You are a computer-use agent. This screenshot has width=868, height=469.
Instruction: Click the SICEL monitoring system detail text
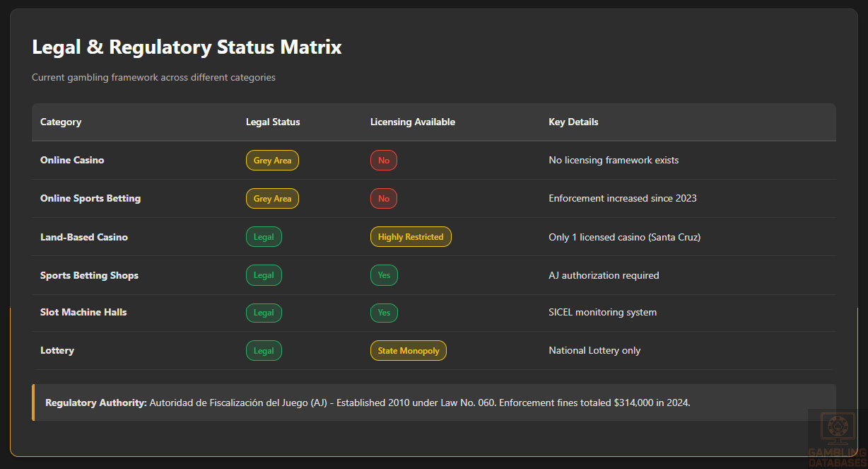(x=602, y=313)
